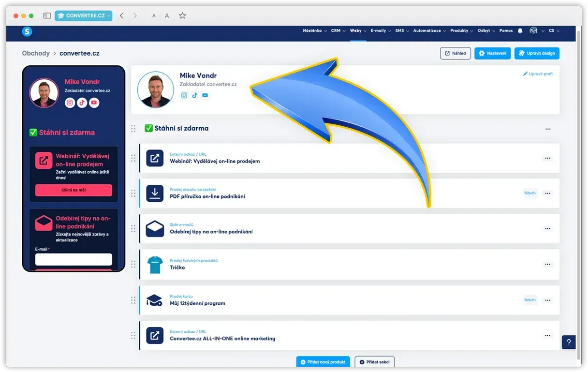Click t-shirt icon of Tričko row
The height and width of the screenshot is (372, 588).
click(155, 265)
